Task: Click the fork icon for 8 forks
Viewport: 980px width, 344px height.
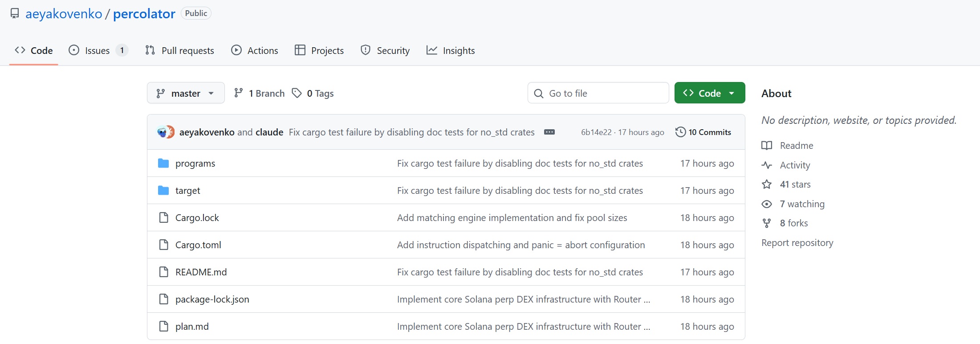Action: click(x=766, y=223)
